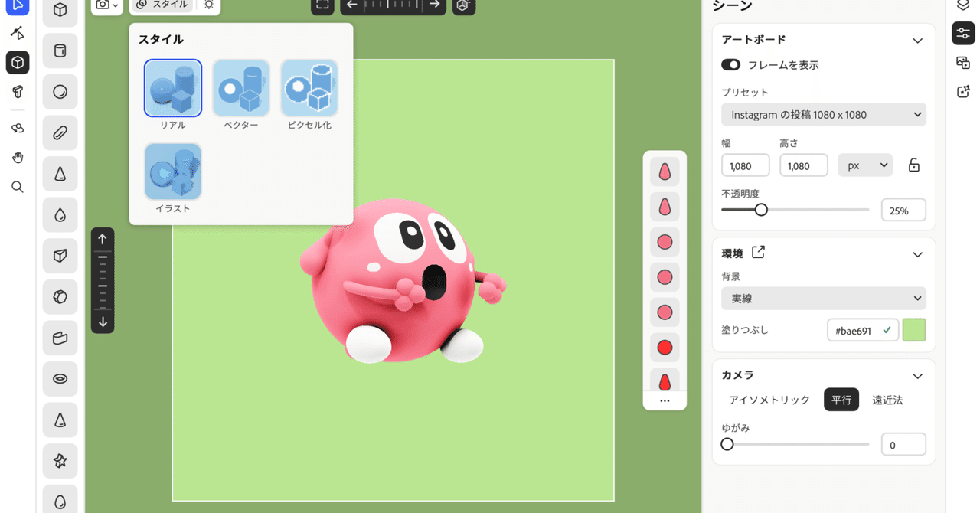Click the 幅 width input field
Viewport: 980px width, 513px height.
746,165
